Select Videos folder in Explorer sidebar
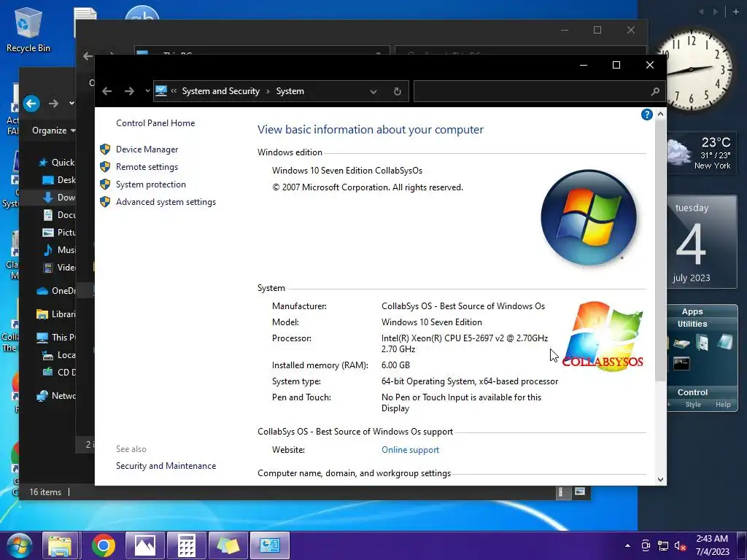This screenshot has width=747, height=560. click(x=59, y=268)
